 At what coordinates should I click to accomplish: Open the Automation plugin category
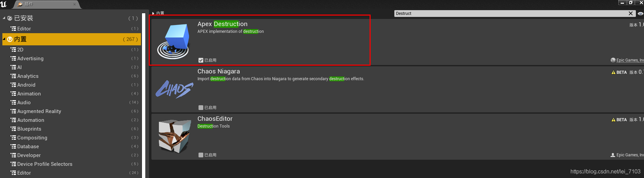pos(71,120)
